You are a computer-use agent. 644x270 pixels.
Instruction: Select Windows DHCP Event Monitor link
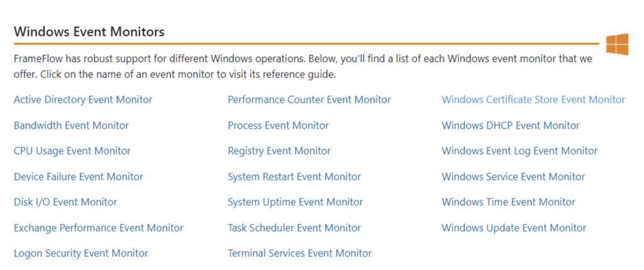[x=511, y=126]
